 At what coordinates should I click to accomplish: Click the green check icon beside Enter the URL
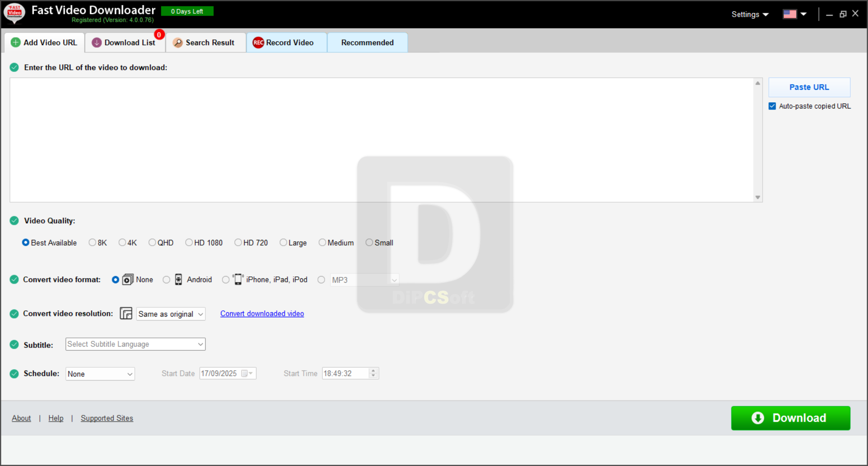pos(14,67)
